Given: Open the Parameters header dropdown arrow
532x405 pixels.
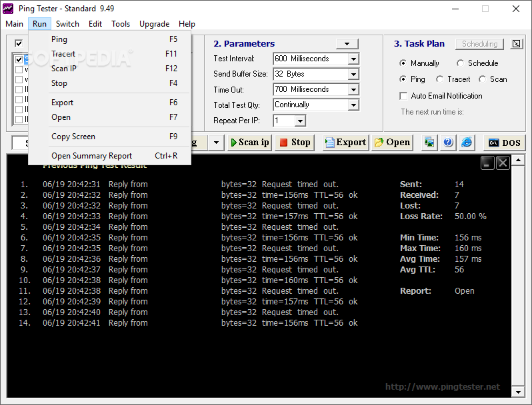Looking at the screenshot, I should (347, 44).
